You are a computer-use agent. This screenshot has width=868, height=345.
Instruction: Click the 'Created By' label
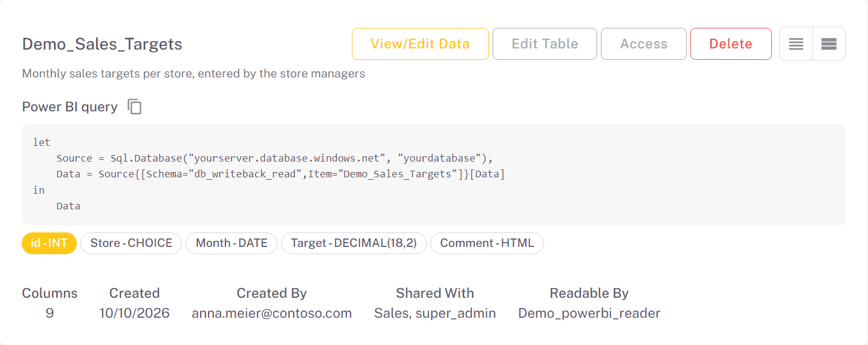[x=271, y=294]
